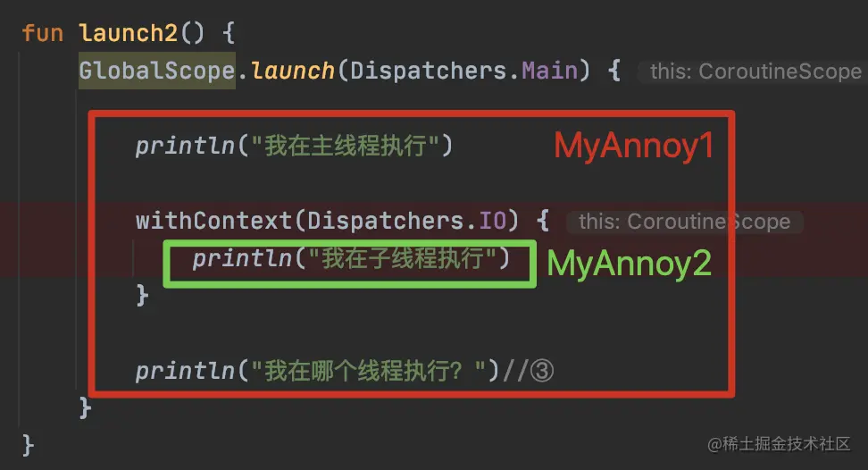Click the green MyAnnoy2 label
868x470 pixels.
point(629,263)
